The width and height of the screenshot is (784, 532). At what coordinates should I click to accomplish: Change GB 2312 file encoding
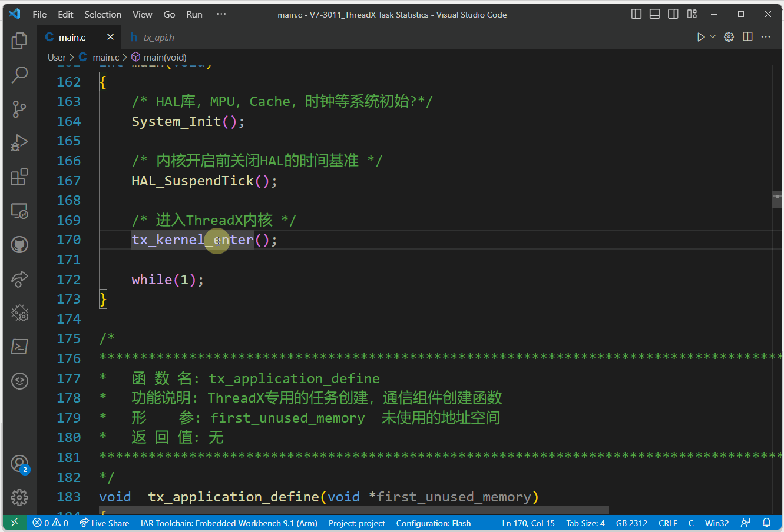[x=631, y=523]
